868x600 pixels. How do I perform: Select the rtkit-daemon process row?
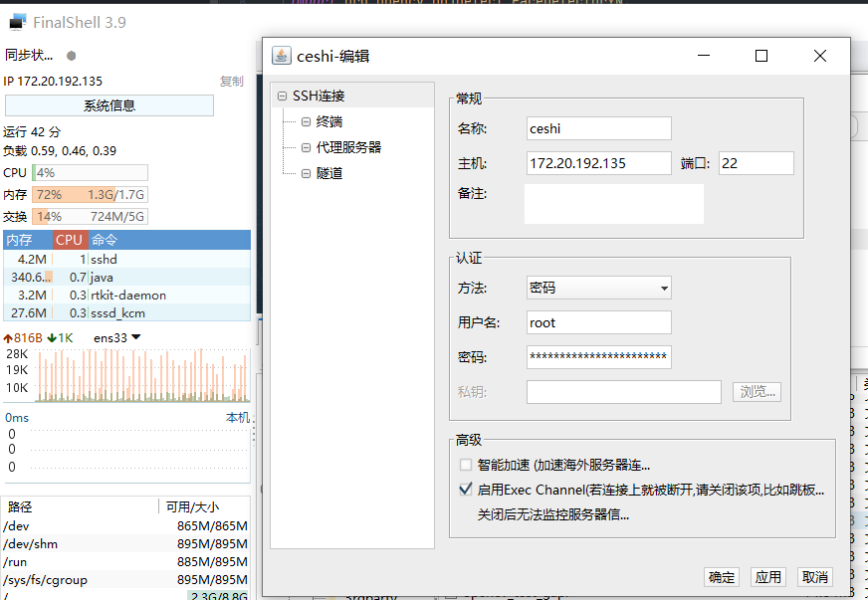126,295
